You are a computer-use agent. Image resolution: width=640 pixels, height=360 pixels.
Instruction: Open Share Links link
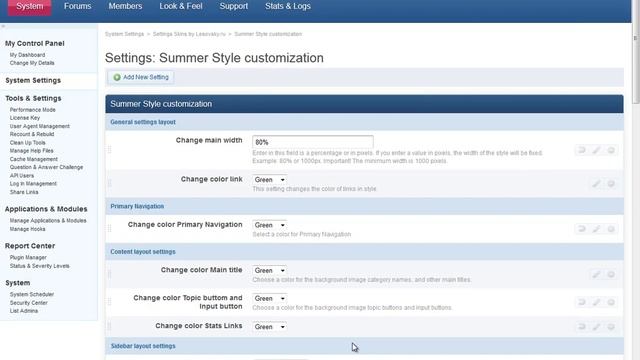(x=24, y=192)
